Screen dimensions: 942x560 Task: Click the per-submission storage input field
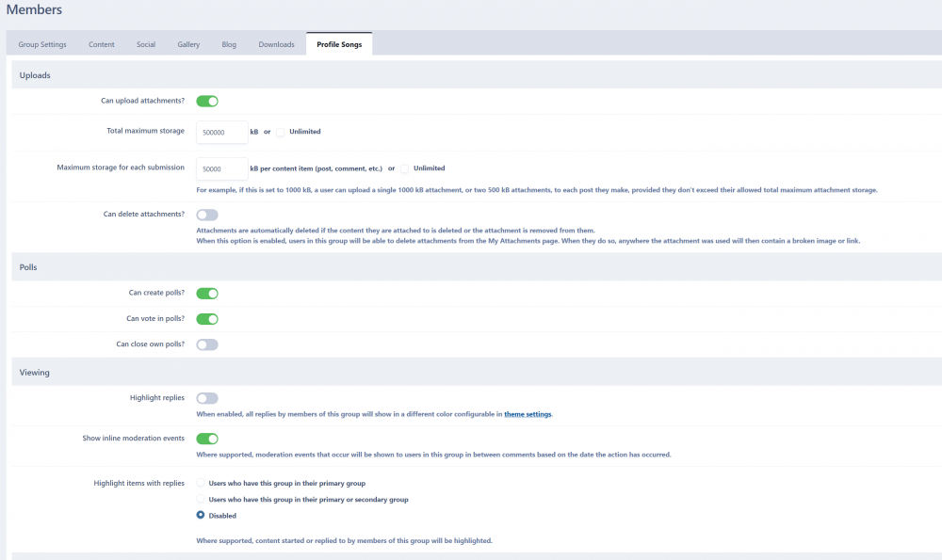[221, 169]
